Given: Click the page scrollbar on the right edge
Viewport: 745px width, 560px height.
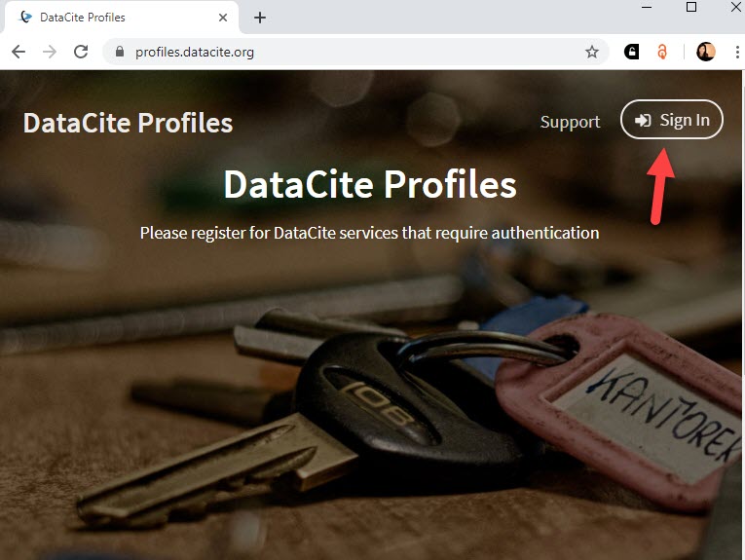Looking at the screenshot, I should click(743, 315).
